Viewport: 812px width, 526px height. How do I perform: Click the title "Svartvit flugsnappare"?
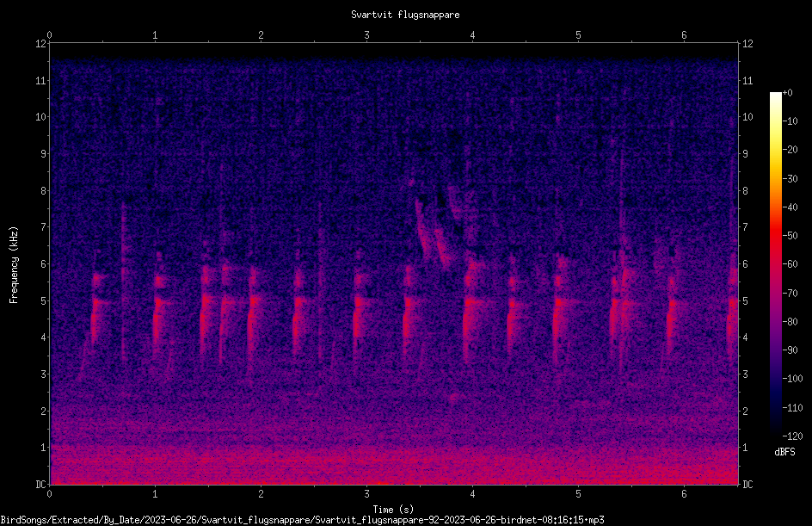[x=405, y=15]
